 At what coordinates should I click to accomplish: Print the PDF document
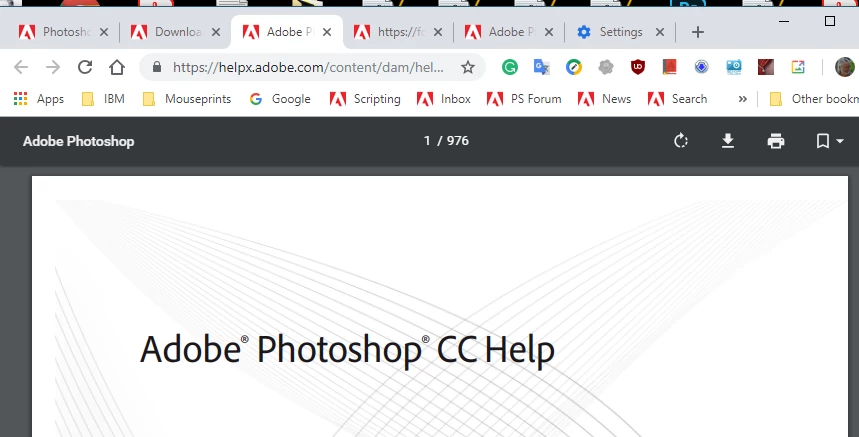pyautogui.click(x=776, y=141)
